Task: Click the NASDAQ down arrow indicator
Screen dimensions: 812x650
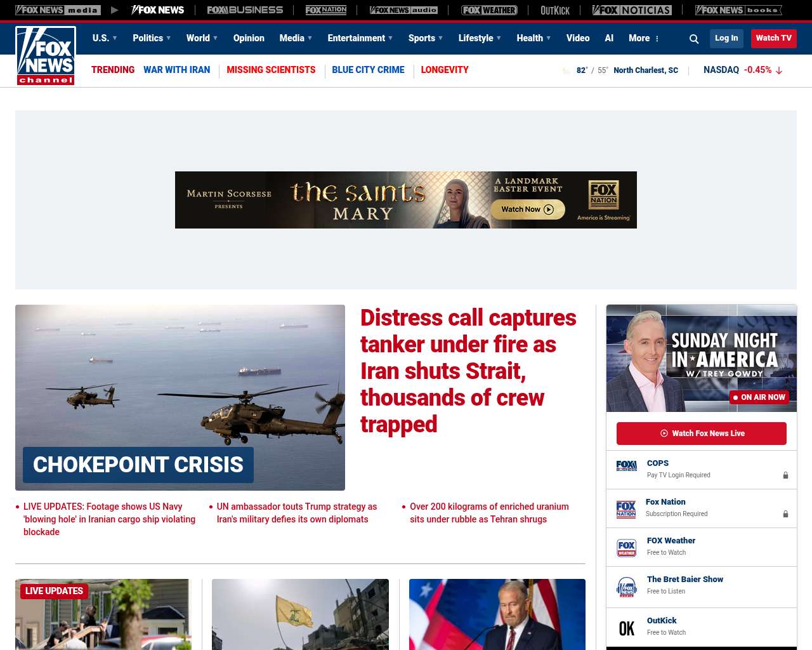Action: (779, 70)
